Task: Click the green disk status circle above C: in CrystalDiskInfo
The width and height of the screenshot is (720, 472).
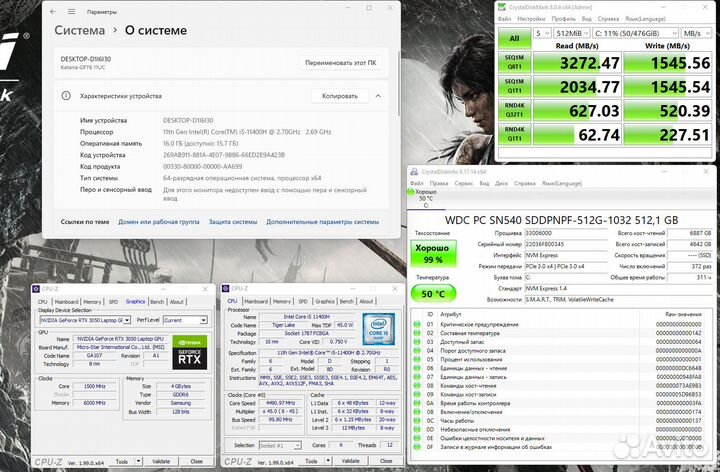Action: [411, 191]
